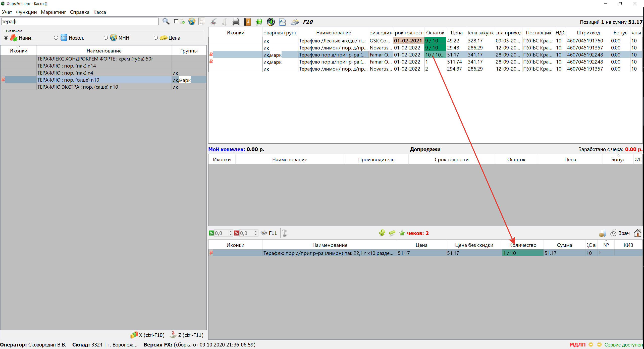Click the Z (ctrl-F11) report button
Image resolution: width=644 pixels, height=349 pixels.
(187, 335)
